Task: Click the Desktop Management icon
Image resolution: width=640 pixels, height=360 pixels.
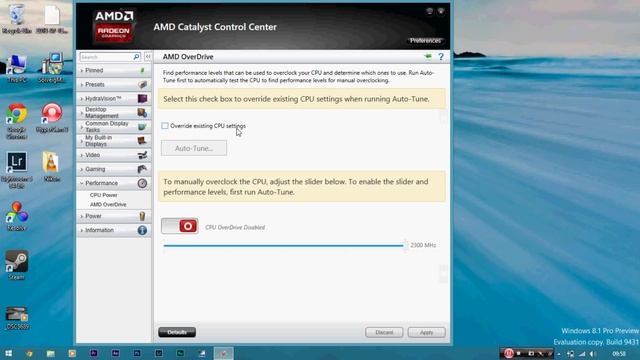Action: point(142,113)
